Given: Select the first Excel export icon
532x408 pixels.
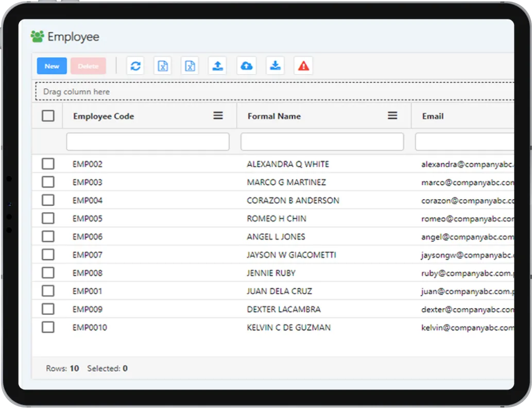Looking at the screenshot, I should [162, 65].
